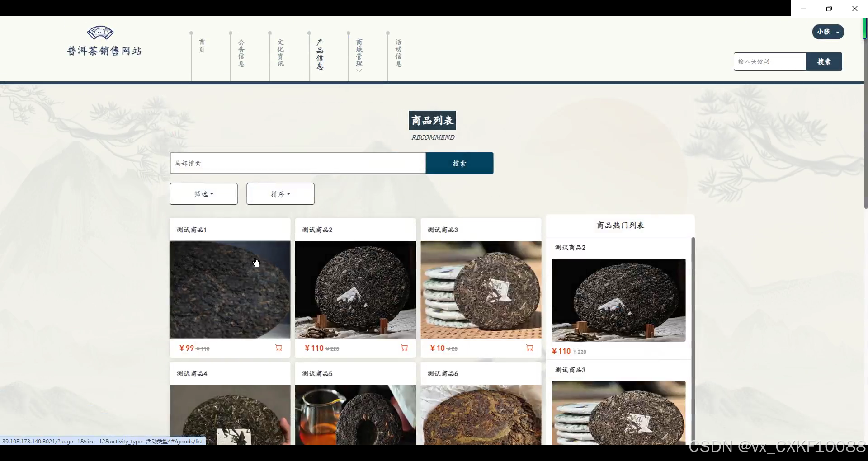868x461 pixels.
Task: Click the ¥10 price of 测试商品3
Action: 437,348
